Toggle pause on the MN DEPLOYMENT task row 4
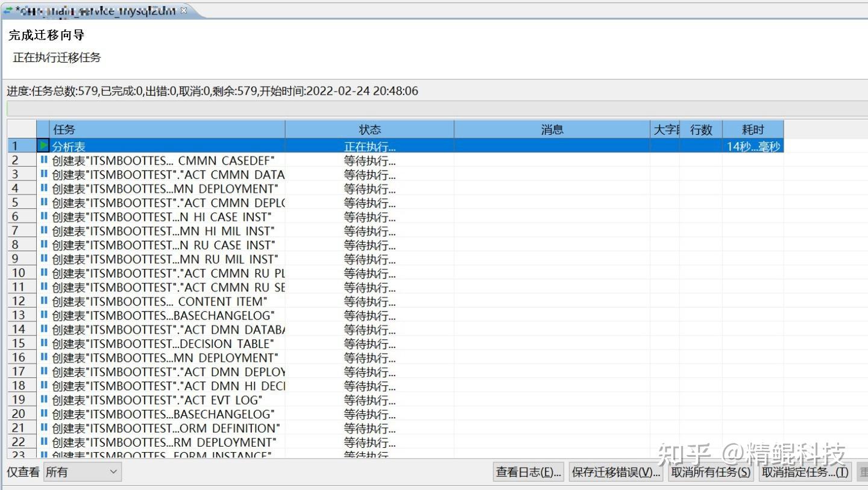 click(x=44, y=189)
